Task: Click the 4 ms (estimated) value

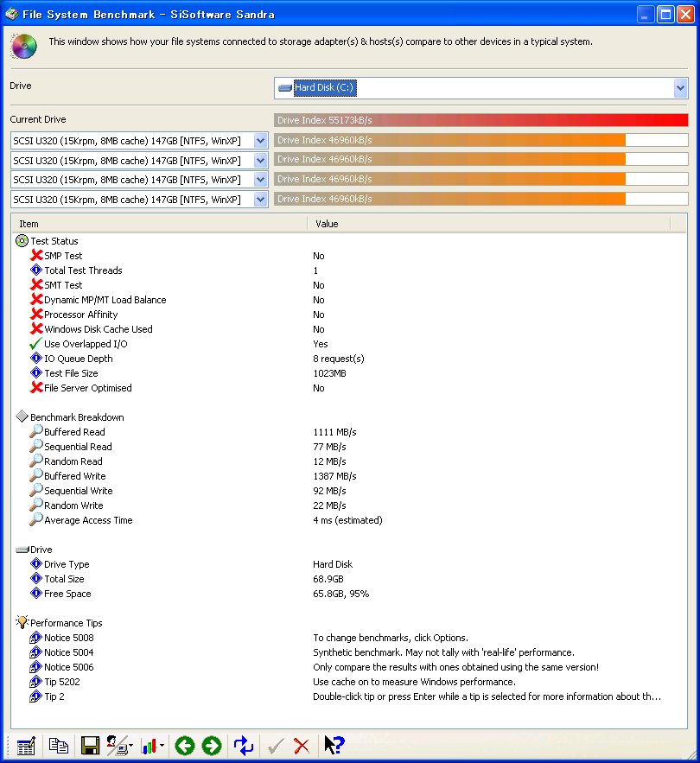Action: [347, 520]
